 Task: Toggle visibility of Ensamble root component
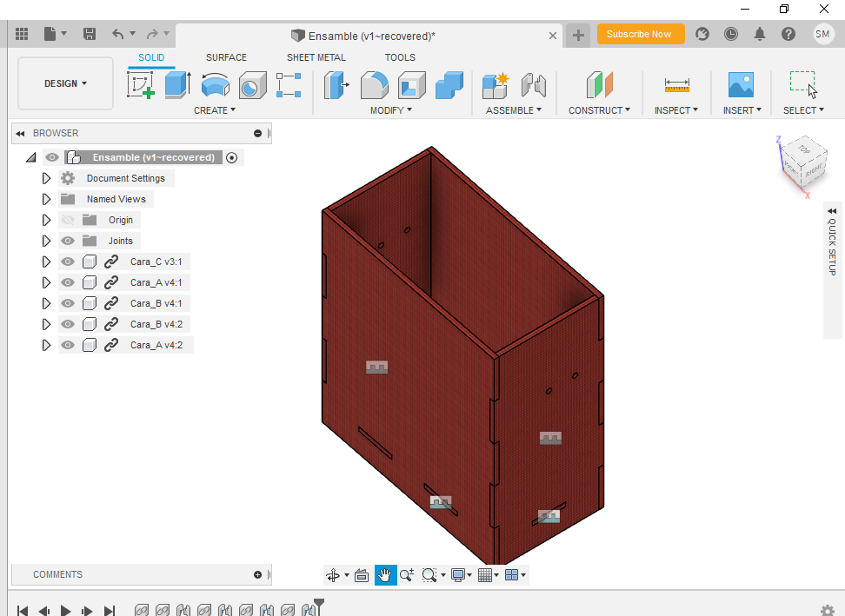(x=52, y=157)
